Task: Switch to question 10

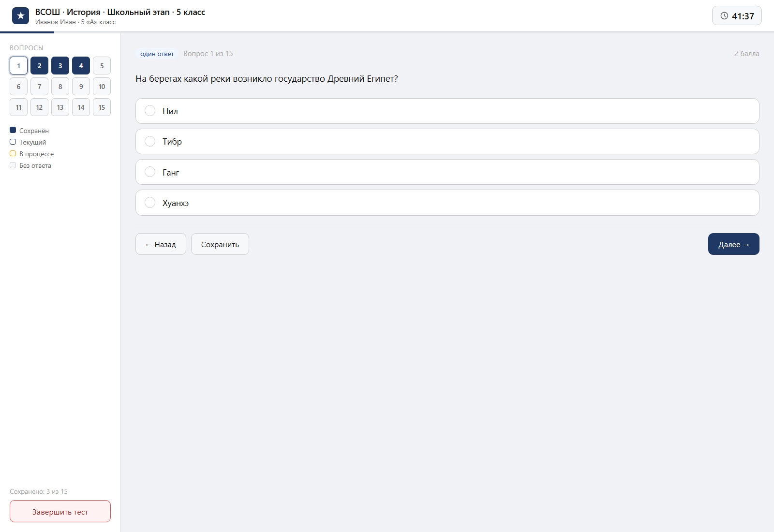Action: [x=102, y=87]
